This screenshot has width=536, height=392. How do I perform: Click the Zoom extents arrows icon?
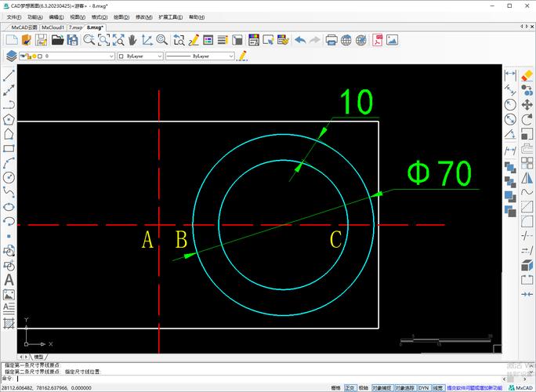(118, 40)
